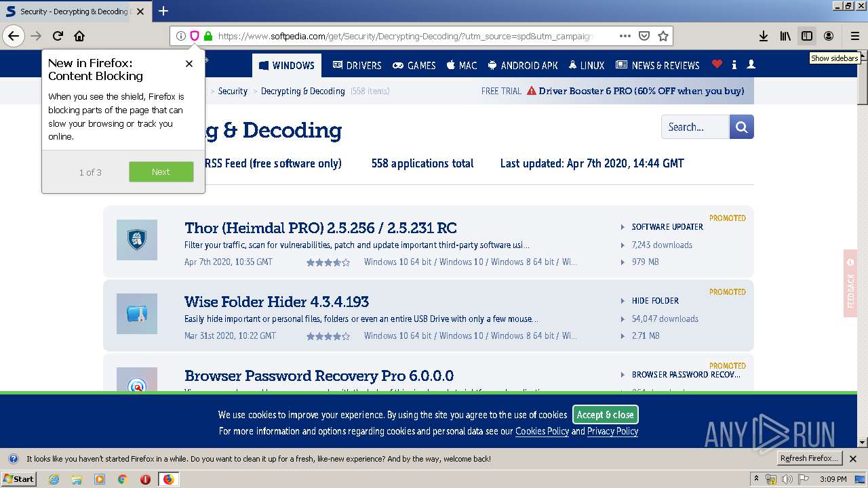
Task: Open Firefox hamburger menu
Action: tap(855, 36)
